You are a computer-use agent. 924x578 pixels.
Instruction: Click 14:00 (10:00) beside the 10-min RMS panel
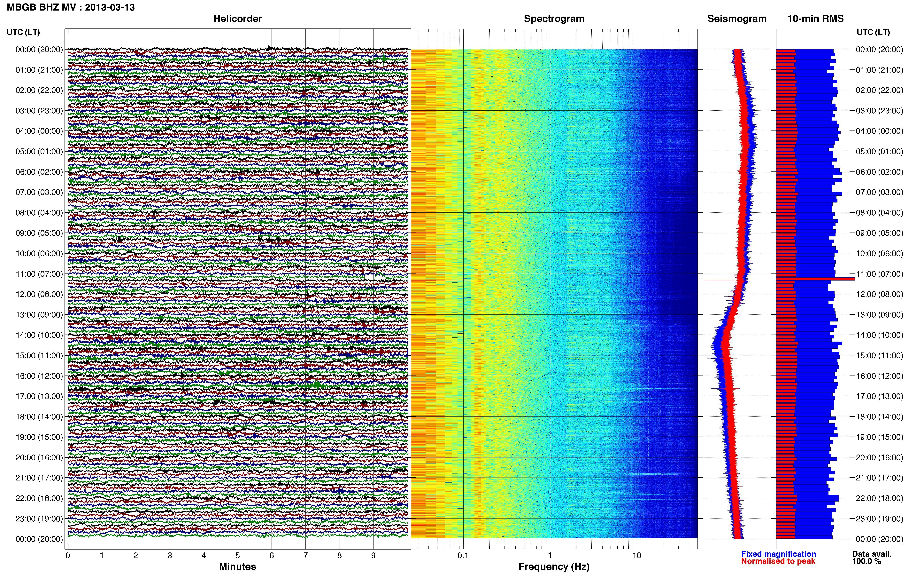click(879, 335)
